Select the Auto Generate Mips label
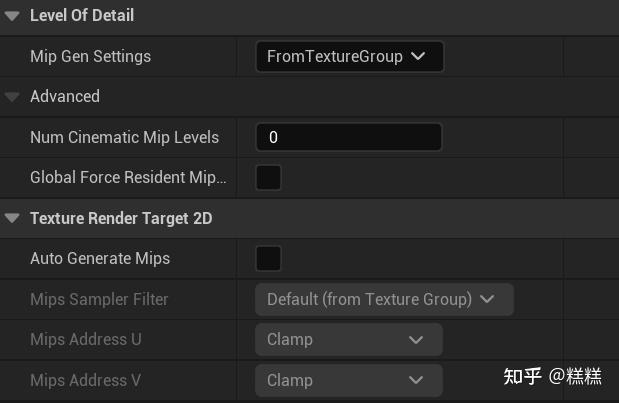This screenshot has height=403, width=619. click(x=100, y=258)
